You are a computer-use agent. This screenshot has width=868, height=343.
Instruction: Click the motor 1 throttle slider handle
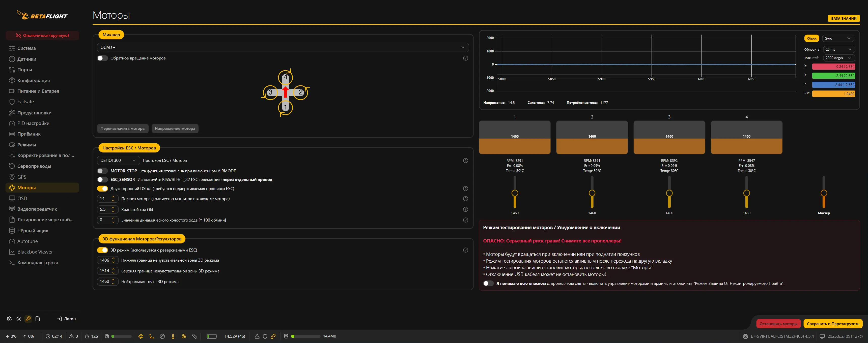(515, 193)
